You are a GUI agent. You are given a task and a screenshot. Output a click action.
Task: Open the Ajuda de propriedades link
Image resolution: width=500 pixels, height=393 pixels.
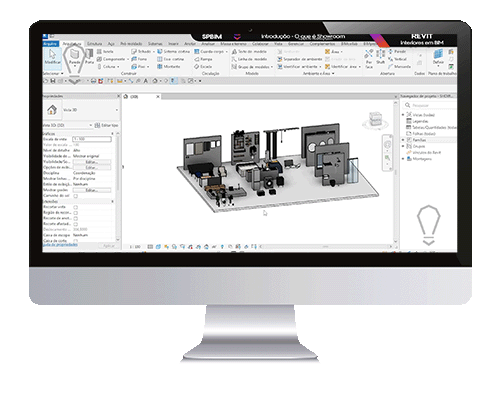click(x=60, y=245)
